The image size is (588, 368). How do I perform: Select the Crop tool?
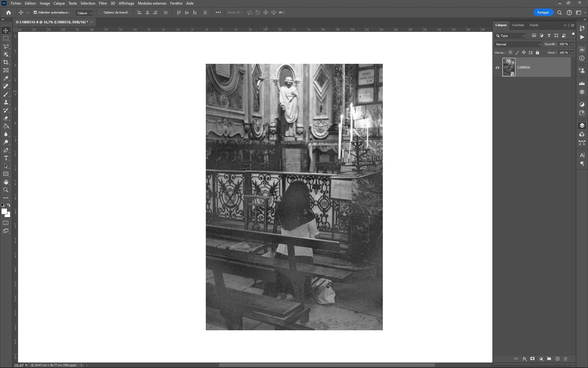6,62
